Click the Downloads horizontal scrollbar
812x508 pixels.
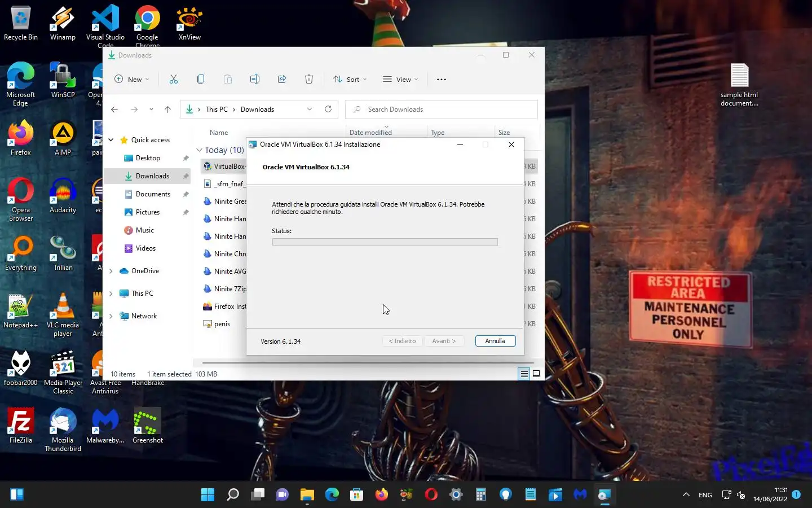click(x=368, y=363)
